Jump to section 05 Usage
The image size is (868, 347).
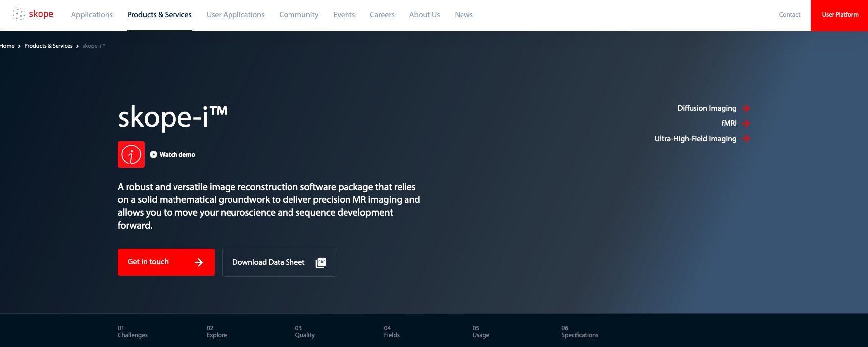481,332
